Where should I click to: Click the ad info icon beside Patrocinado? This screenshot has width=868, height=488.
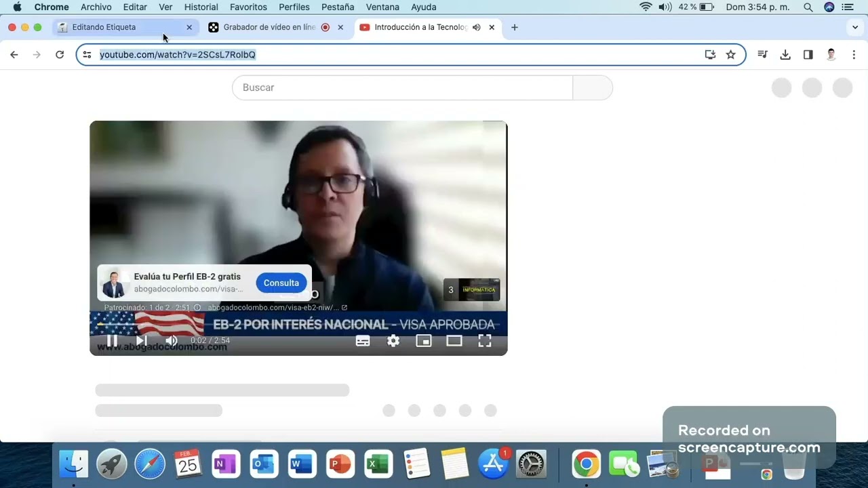(197, 308)
